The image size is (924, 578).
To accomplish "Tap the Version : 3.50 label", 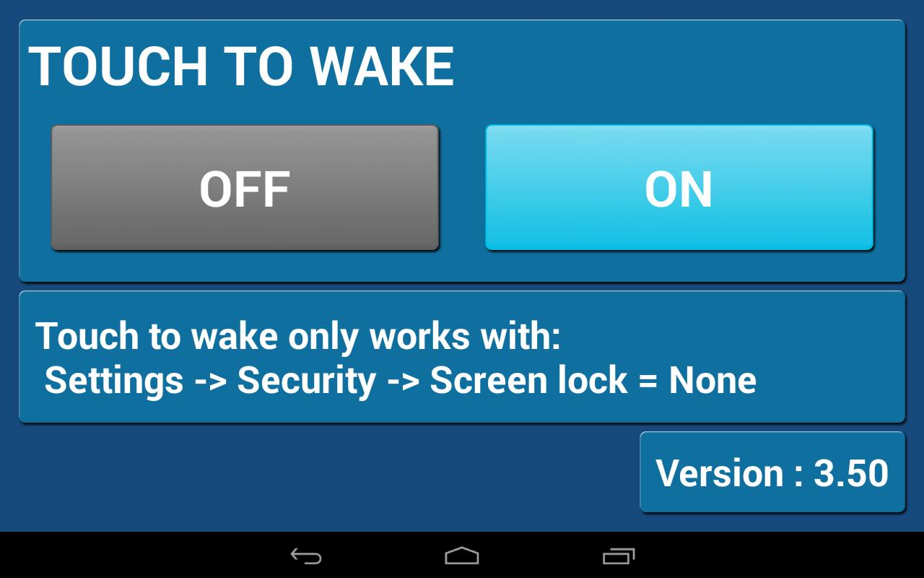I will 772,473.
